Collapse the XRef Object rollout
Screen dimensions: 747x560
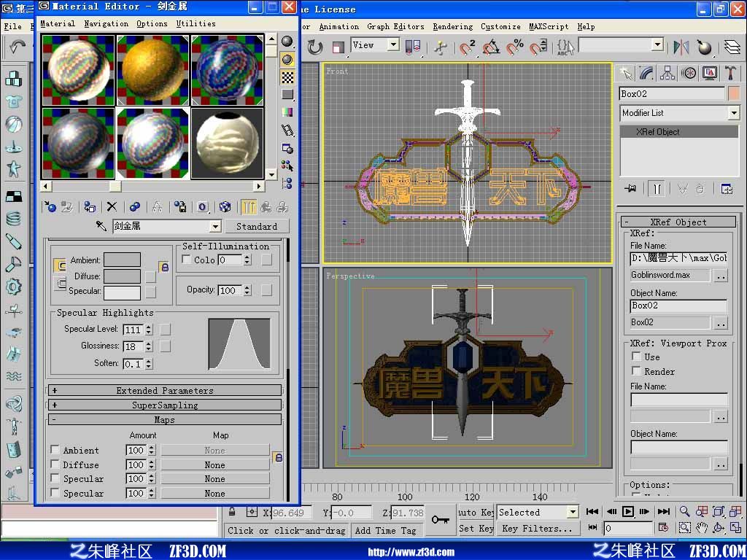click(678, 222)
